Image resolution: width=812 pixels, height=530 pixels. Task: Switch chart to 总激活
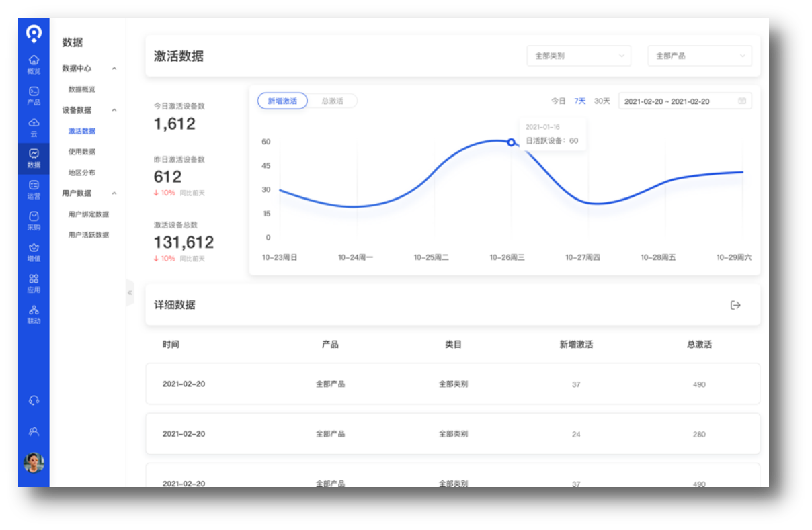(x=332, y=101)
